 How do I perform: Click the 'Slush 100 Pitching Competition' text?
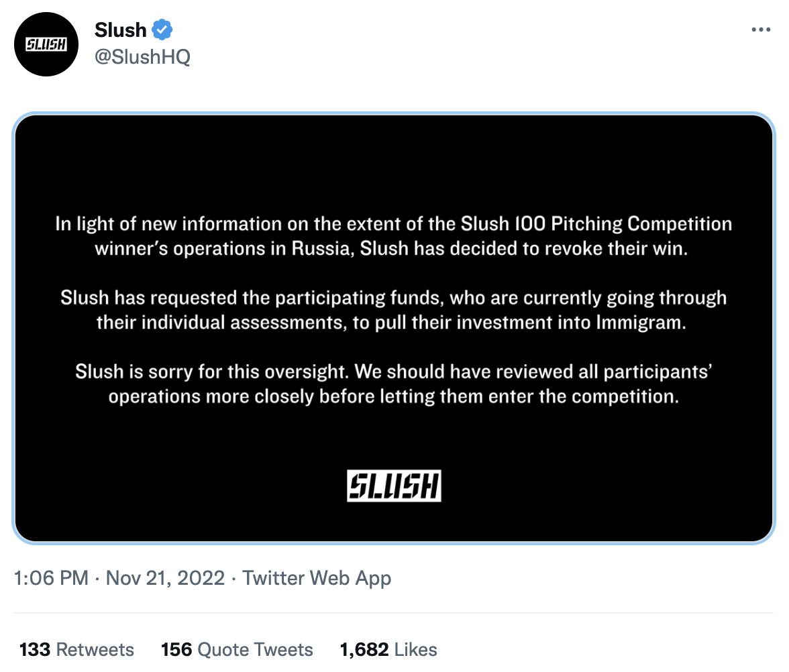tap(596, 223)
